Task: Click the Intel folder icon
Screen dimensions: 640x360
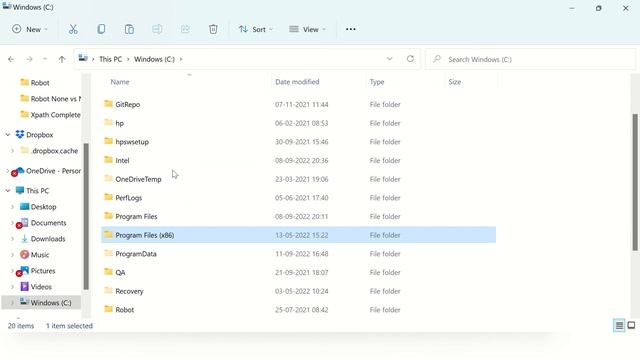Action: tap(108, 160)
